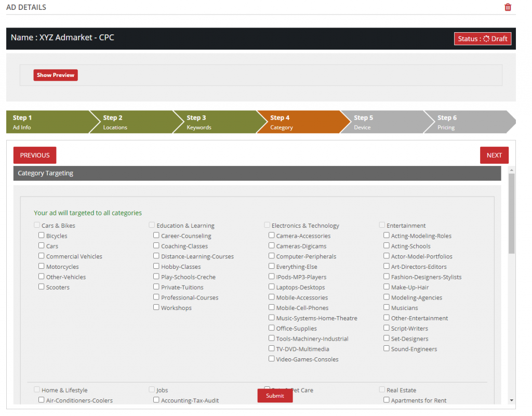Enable the Laptops-Desktops category checkbox
Viewport: 532px width, 416px height.
pos(272,287)
